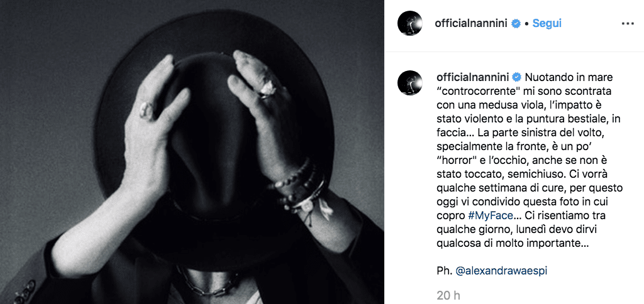This screenshot has width=644, height=304.
Task: Open the three-dots more options menu
Action: [x=628, y=24]
